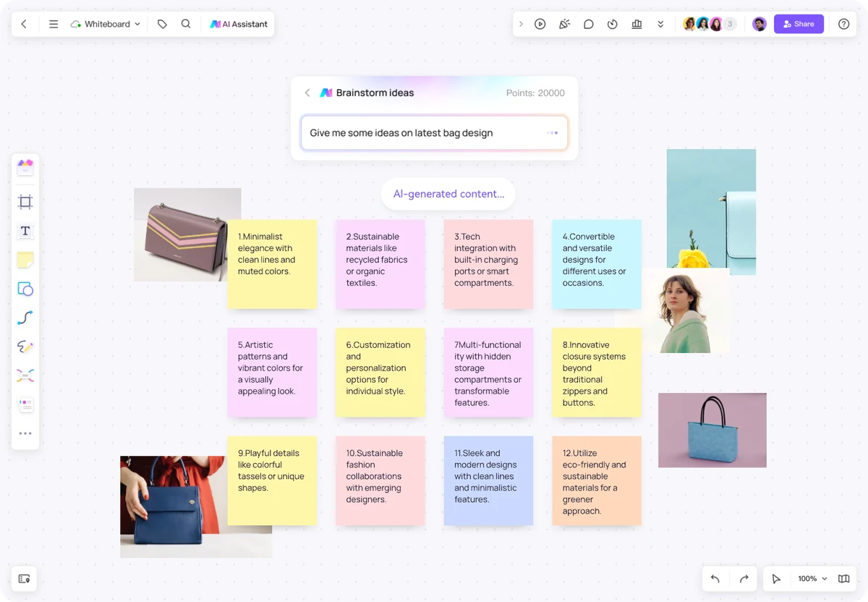Start presentation with the play icon
Image resolution: width=868 pixels, height=602 pixels.
click(540, 24)
